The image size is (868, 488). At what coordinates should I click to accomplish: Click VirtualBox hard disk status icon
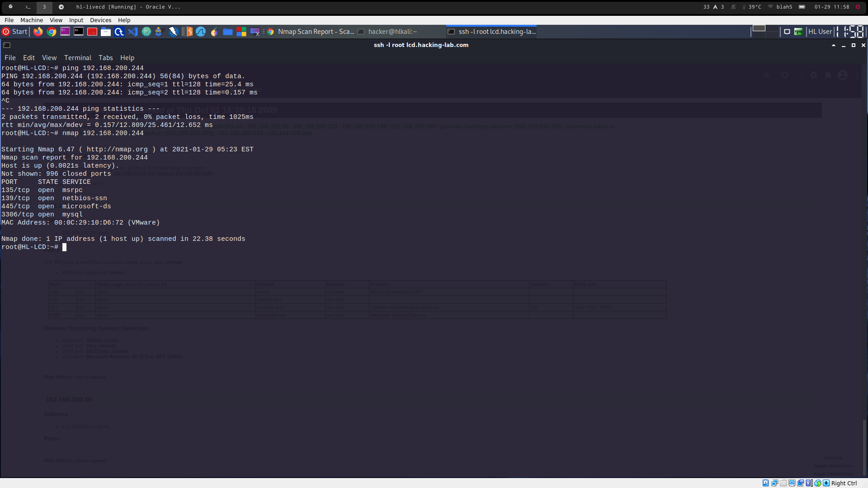pos(765,483)
